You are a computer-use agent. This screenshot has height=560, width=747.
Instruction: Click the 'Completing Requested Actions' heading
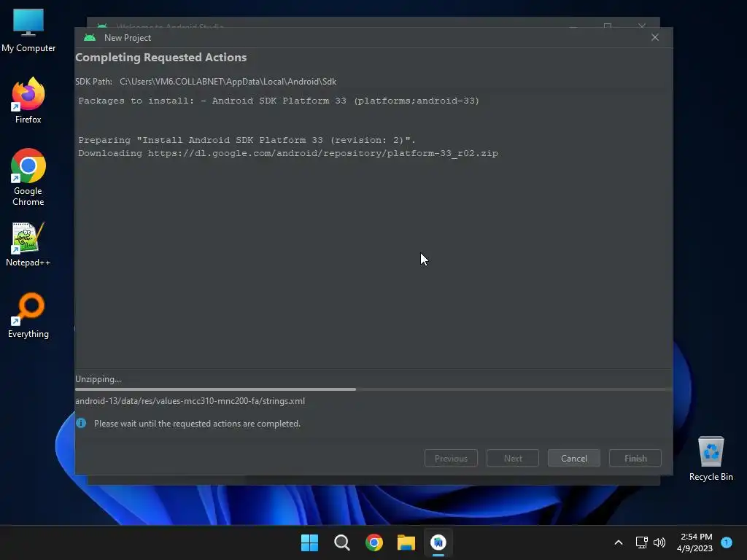click(x=161, y=57)
